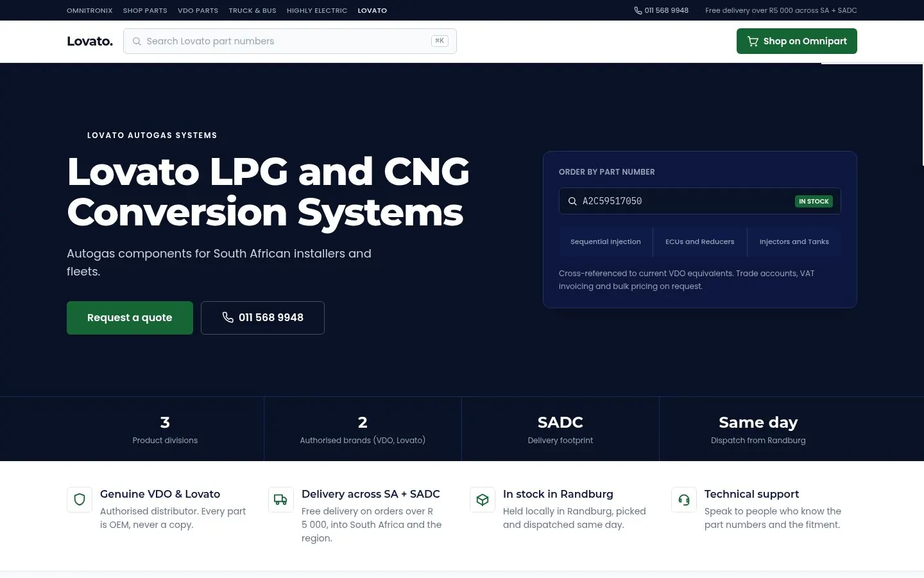Click the Autogas components subtitle text
The width and height of the screenshot is (924, 578).
tap(219, 262)
